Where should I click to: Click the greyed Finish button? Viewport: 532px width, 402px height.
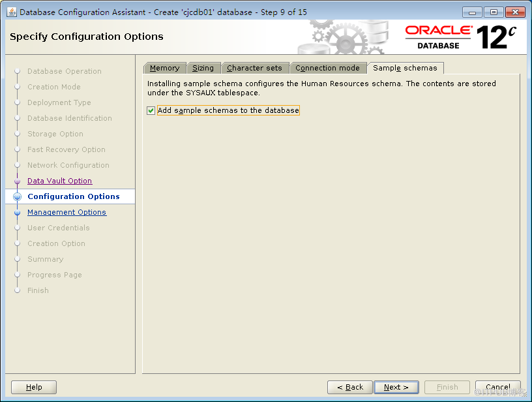pyautogui.click(x=447, y=387)
